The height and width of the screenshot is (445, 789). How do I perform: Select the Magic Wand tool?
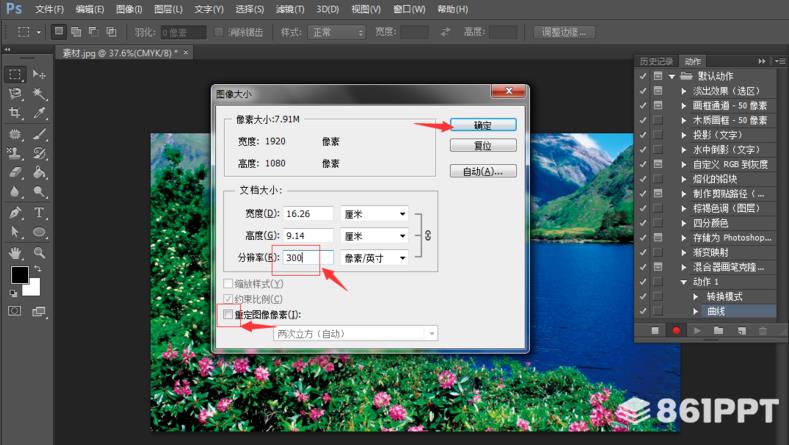pos(40,94)
